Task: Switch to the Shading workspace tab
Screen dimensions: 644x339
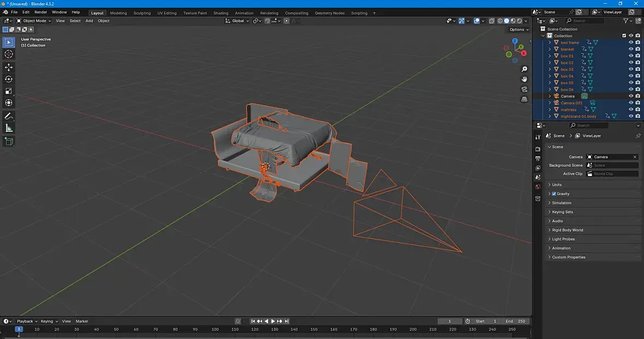Action: coord(220,13)
